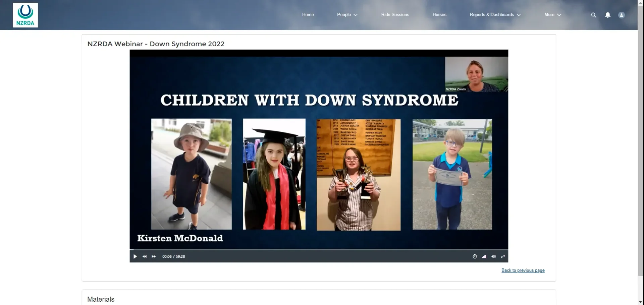Enter fullscreen mode for the video

[503, 256]
